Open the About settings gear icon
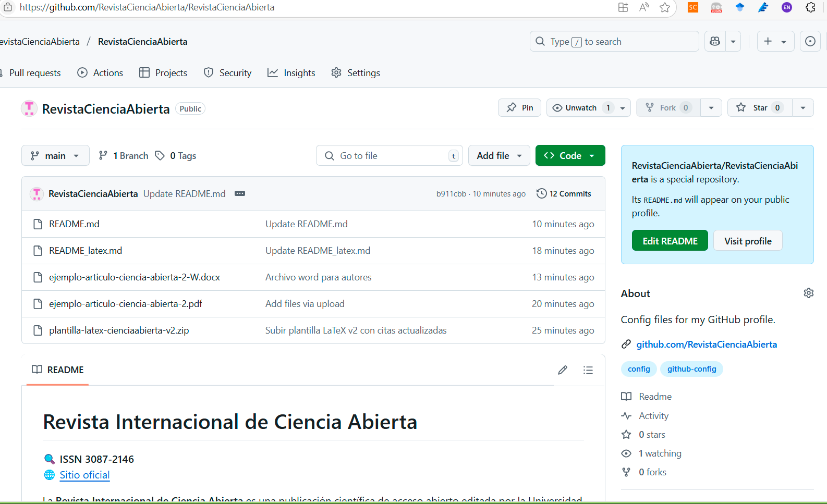The image size is (827, 504). pyautogui.click(x=809, y=293)
